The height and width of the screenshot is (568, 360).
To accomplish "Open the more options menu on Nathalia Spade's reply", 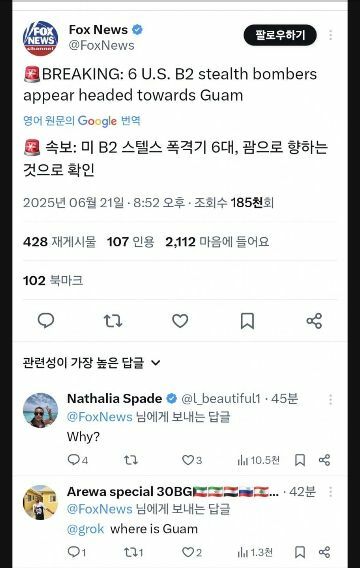I will (x=331, y=400).
